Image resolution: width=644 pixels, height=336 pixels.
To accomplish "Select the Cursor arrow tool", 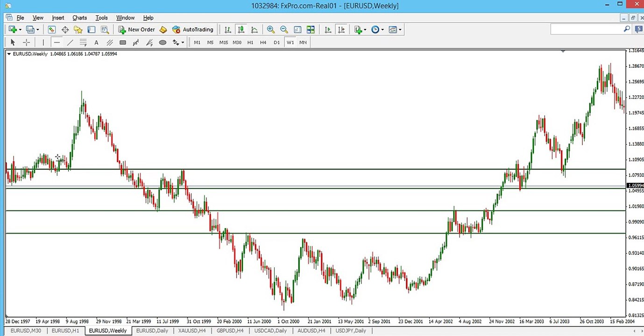I will (13, 42).
